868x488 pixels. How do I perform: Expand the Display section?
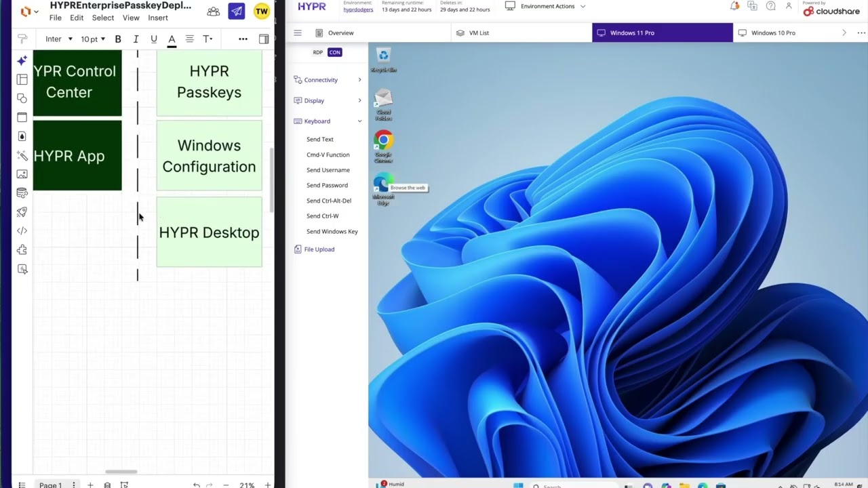pyautogui.click(x=328, y=100)
